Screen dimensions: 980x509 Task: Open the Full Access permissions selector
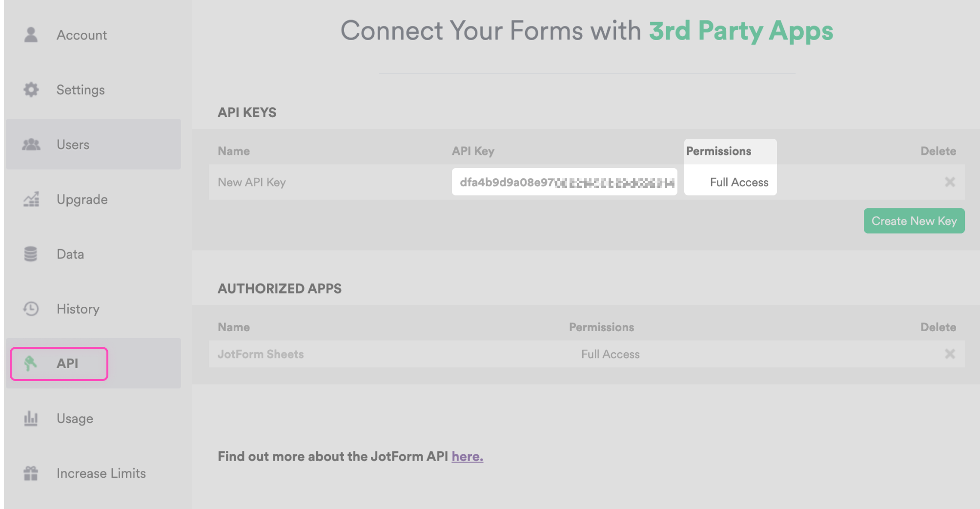click(x=739, y=182)
